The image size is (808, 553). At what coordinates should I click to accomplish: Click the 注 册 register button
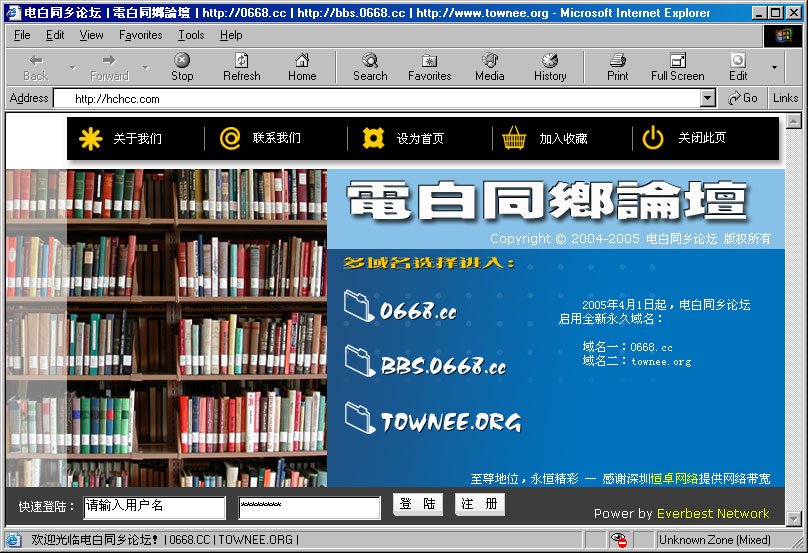click(x=479, y=505)
